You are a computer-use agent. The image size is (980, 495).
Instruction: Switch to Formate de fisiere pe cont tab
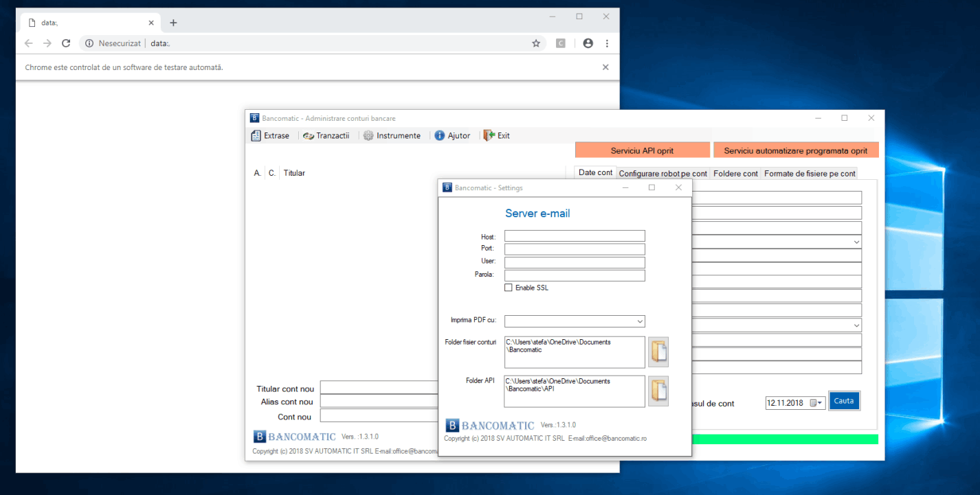(810, 174)
